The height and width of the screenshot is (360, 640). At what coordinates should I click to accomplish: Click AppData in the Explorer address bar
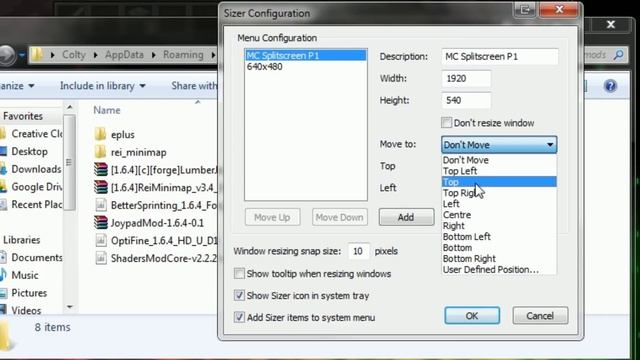(124, 55)
